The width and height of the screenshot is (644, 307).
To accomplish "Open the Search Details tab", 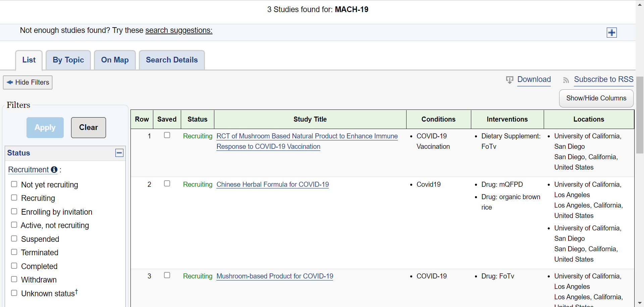I will click(172, 60).
